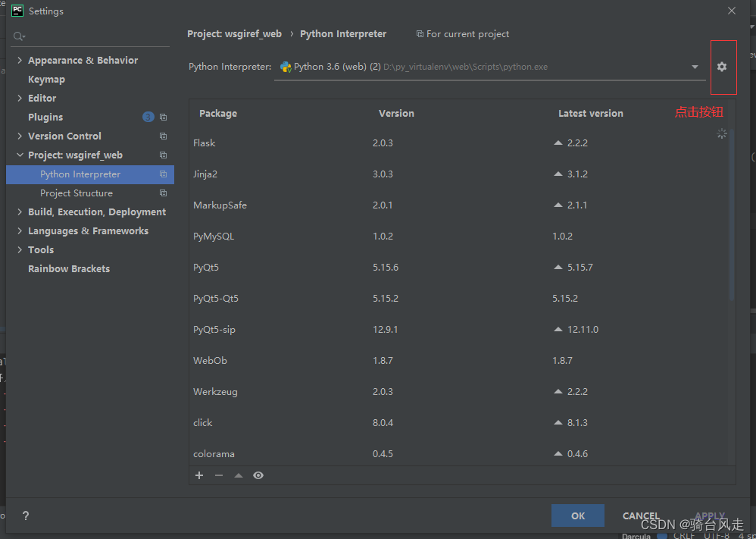756x539 pixels.
Task: Click the upgrade arrow next to Werkzeug 2.2.2
Action: tap(558, 391)
